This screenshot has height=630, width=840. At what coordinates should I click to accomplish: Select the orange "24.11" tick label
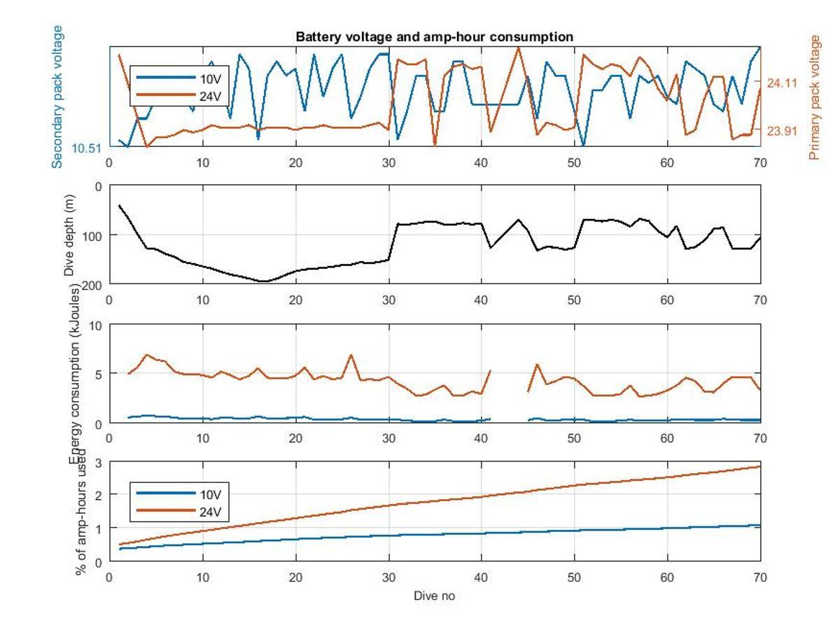782,83
